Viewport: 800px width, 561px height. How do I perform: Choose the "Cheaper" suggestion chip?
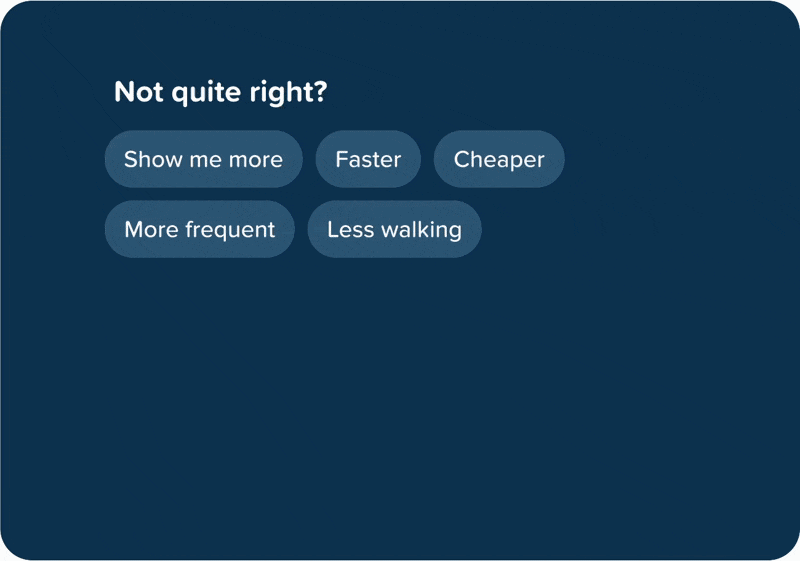point(499,159)
